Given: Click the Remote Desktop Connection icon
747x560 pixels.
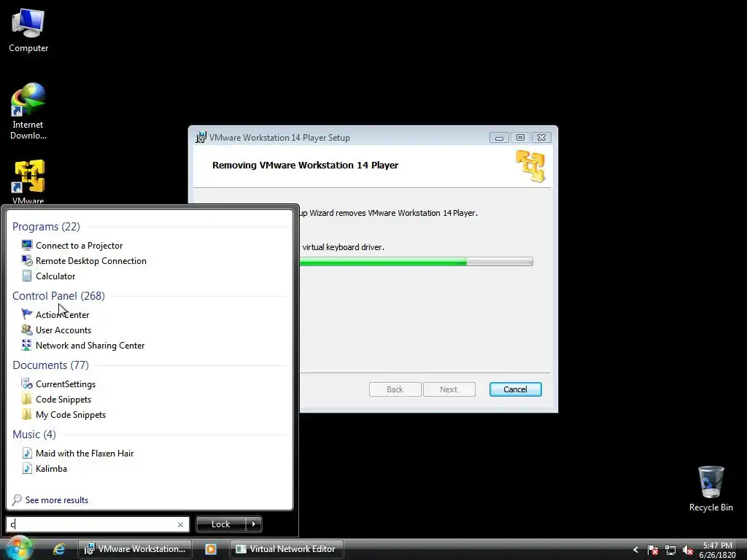Looking at the screenshot, I should coord(27,260).
